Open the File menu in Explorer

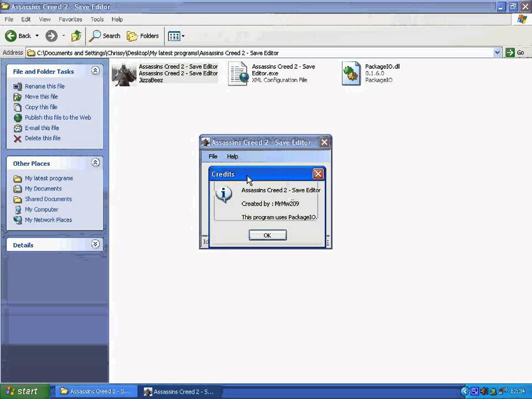click(x=9, y=19)
